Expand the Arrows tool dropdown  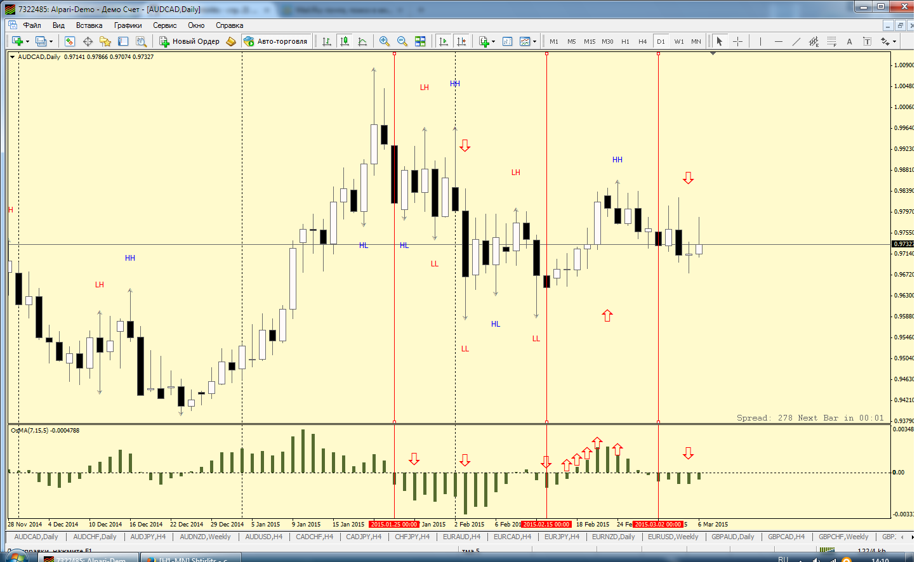click(x=894, y=42)
